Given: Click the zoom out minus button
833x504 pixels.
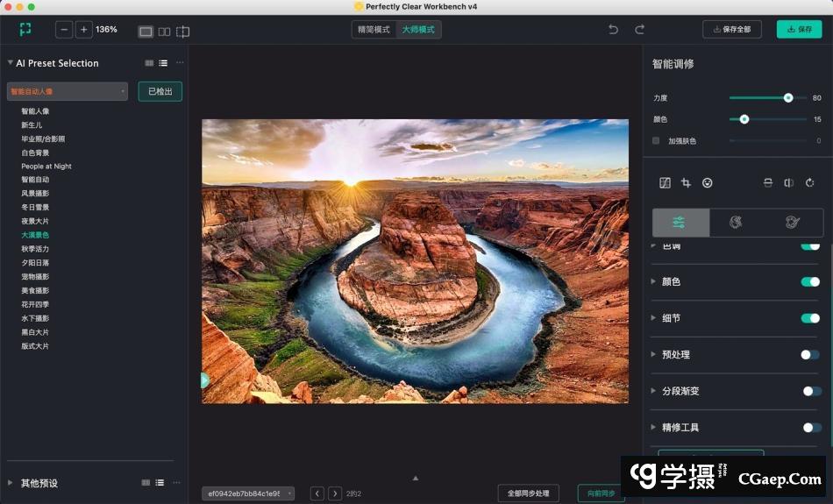Looking at the screenshot, I should (64, 30).
